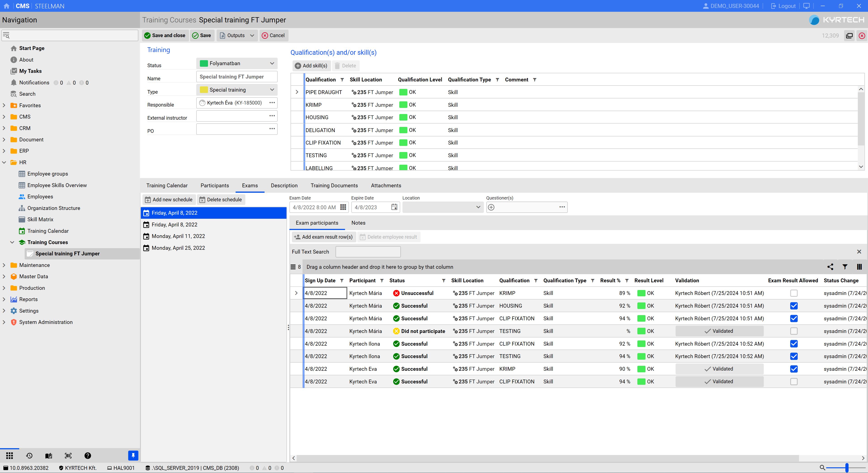The width and height of the screenshot is (868, 473).
Task: Switch to the Participants tab
Action: pyautogui.click(x=214, y=185)
